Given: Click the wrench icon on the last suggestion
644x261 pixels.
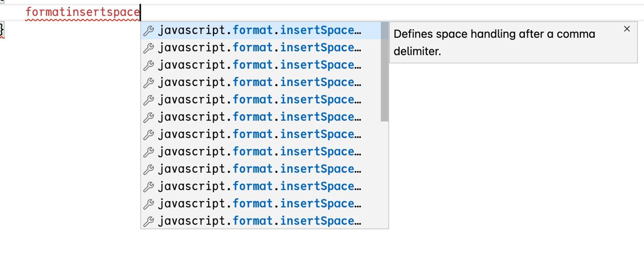Looking at the screenshot, I should tap(148, 221).
